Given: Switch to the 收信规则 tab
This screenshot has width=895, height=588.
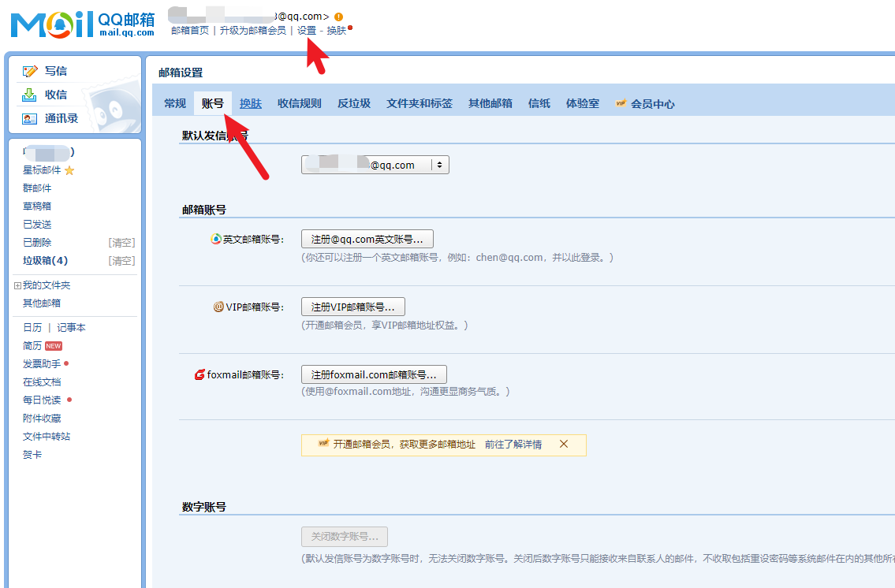Looking at the screenshot, I should (x=300, y=103).
